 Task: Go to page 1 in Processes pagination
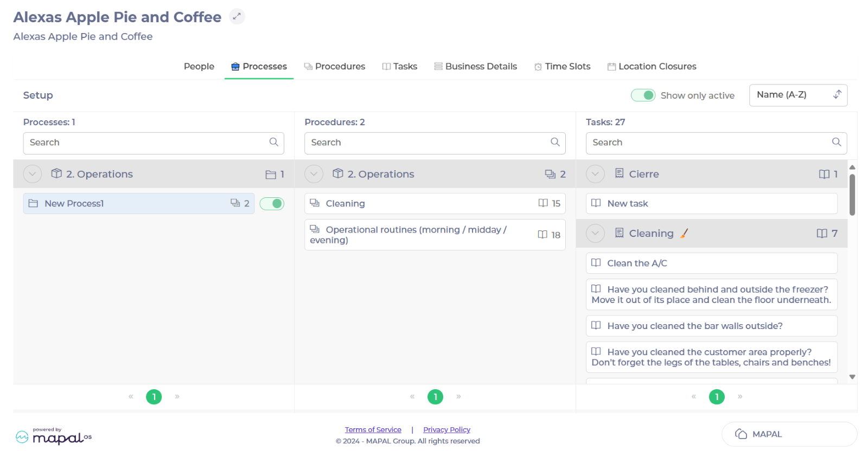(154, 397)
